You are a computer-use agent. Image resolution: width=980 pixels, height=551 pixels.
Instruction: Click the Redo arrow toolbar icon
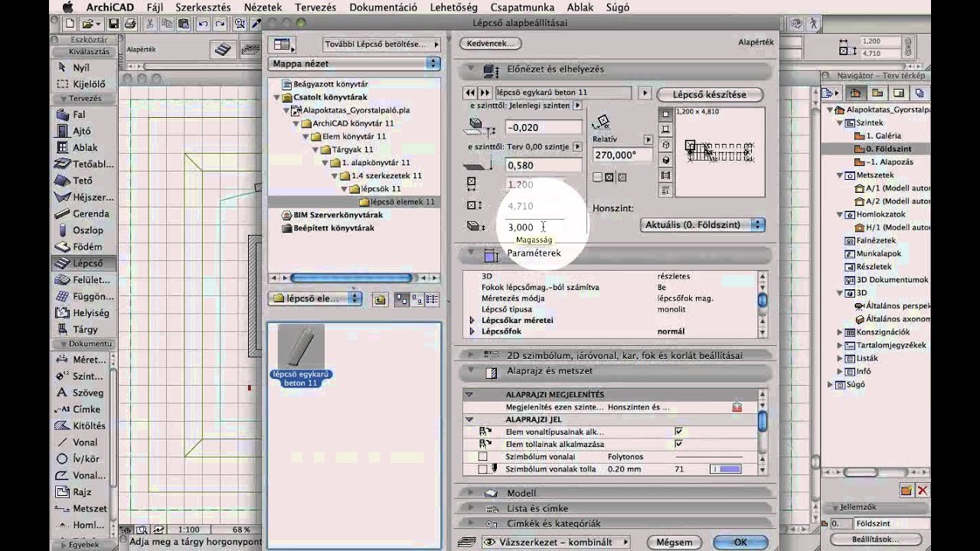220,24
